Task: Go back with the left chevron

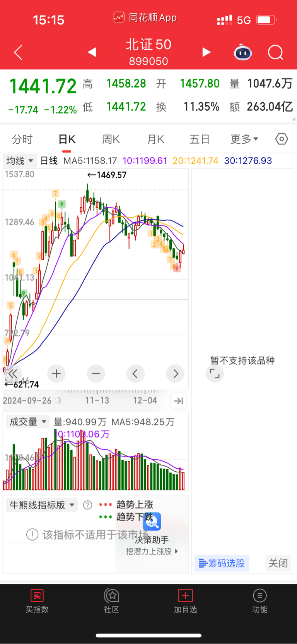Action: 18,53
